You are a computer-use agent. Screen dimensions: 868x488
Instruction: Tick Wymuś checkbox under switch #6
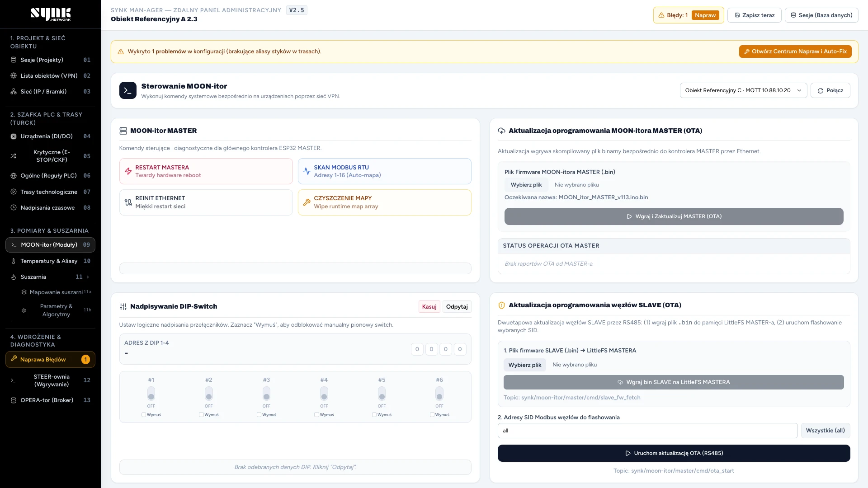432,415
